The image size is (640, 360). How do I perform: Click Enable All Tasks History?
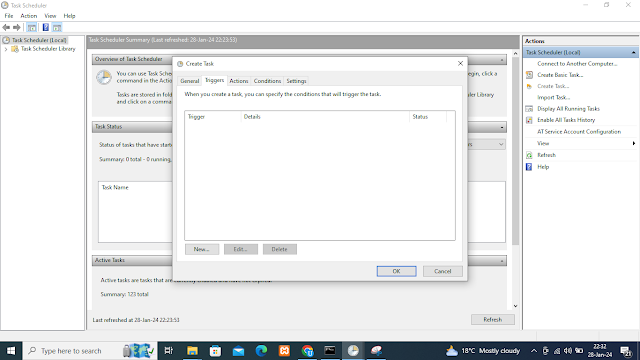point(566,120)
